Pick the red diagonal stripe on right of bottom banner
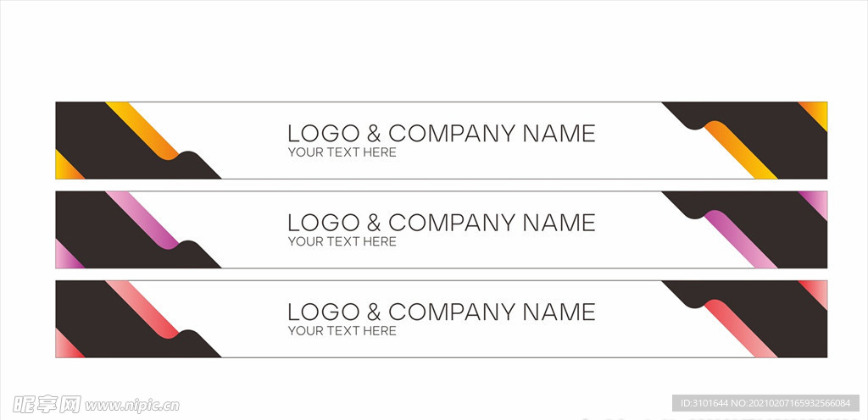Viewport: 868px width, 420px height. (741, 329)
